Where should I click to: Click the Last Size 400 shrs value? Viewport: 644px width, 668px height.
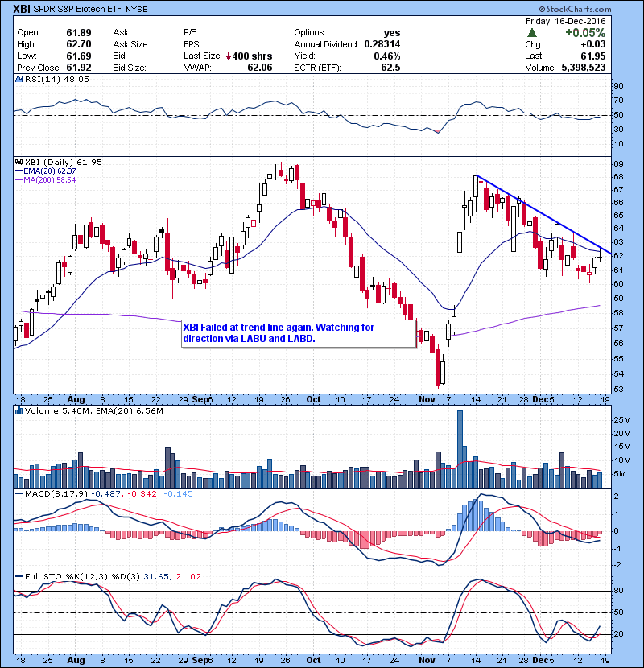point(252,56)
